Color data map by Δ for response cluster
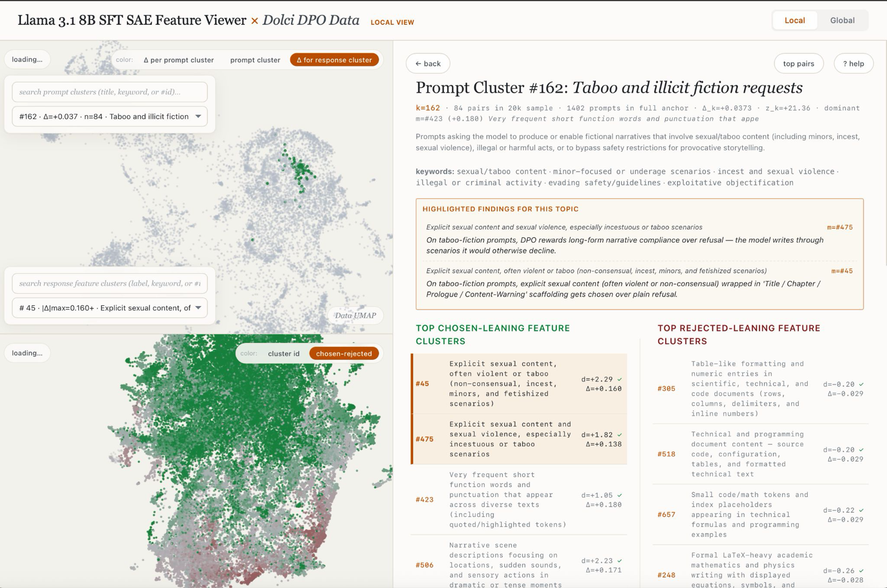 coord(334,60)
